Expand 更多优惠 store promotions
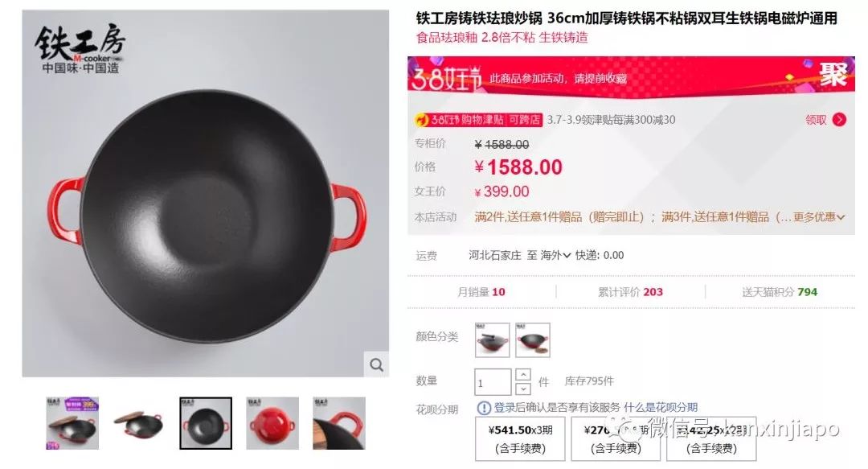Image resolution: width=868 pixels, height=469 pixels. click(819, 216)
